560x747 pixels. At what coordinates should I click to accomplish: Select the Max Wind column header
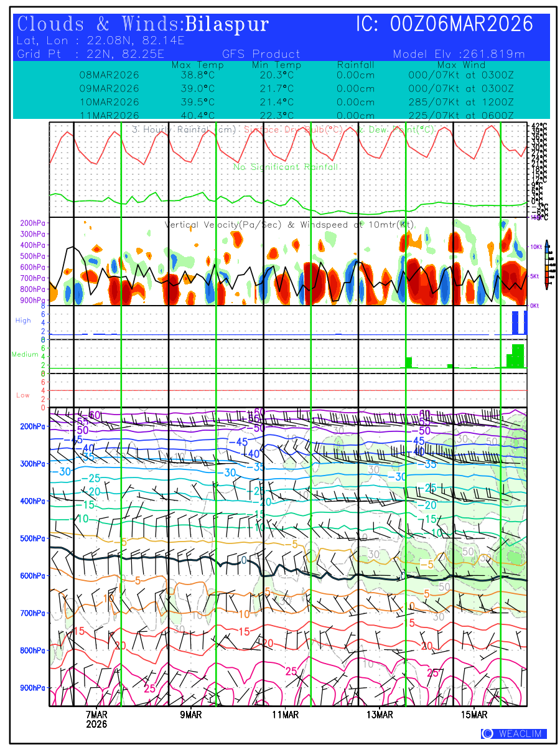click(460, 65)
